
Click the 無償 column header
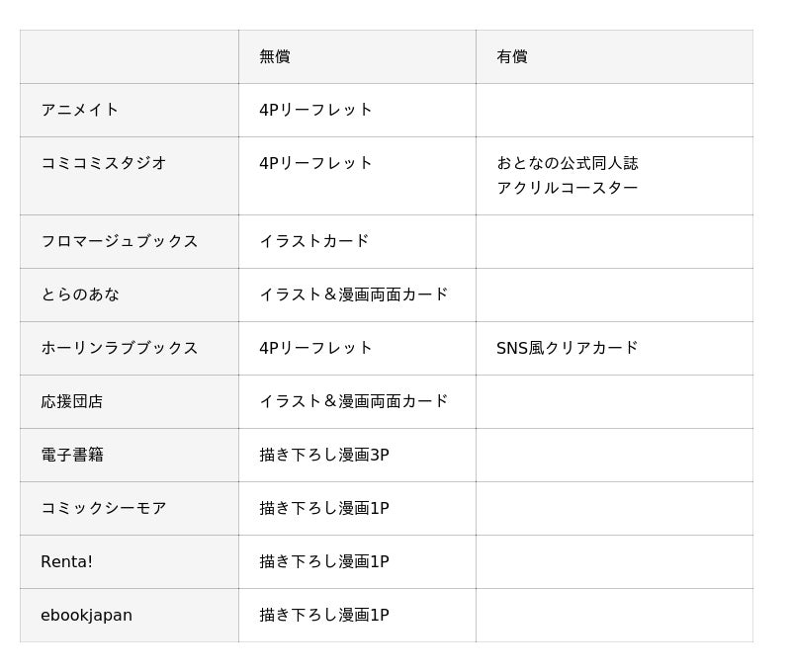(275, 57)
